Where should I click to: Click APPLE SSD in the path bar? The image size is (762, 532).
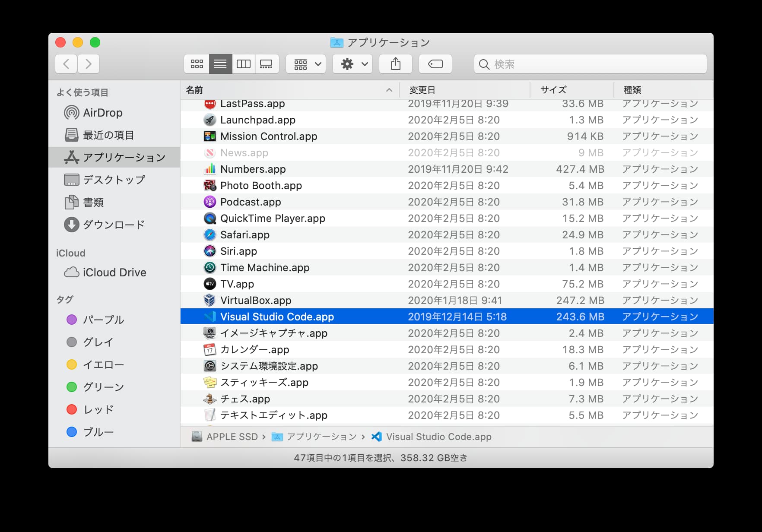[x=225, y=437]
